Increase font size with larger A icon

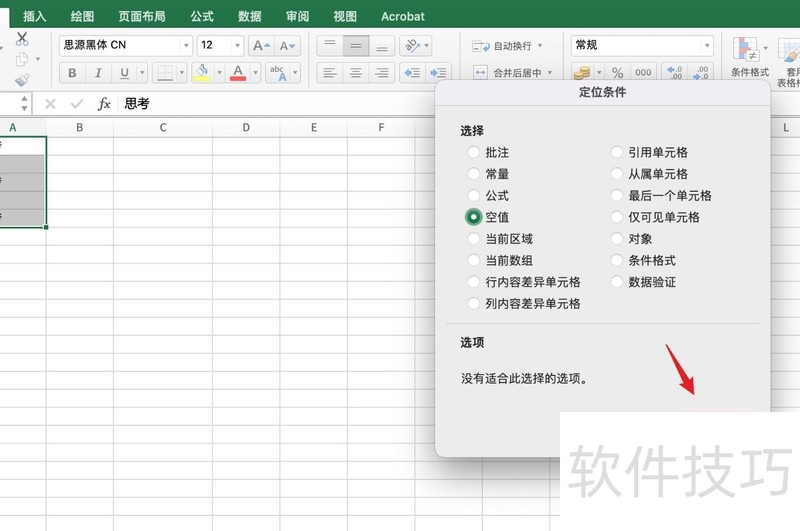pos(260,46)
